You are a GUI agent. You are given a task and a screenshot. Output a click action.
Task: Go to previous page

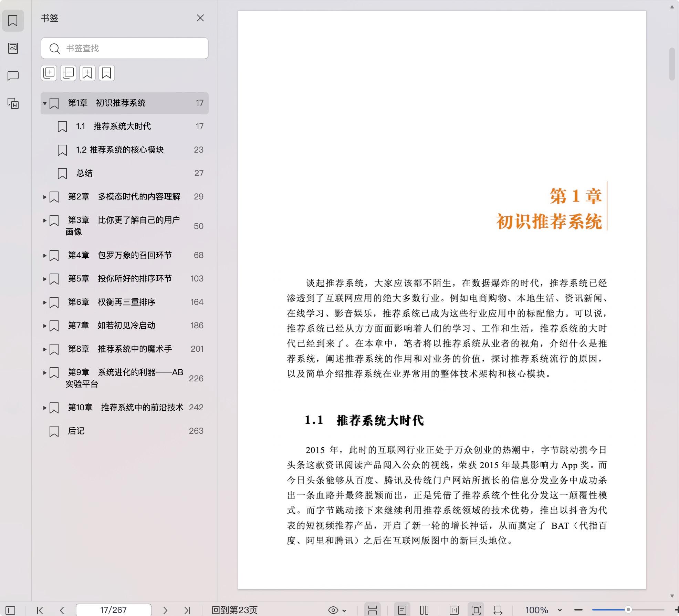tap(62, 610)
